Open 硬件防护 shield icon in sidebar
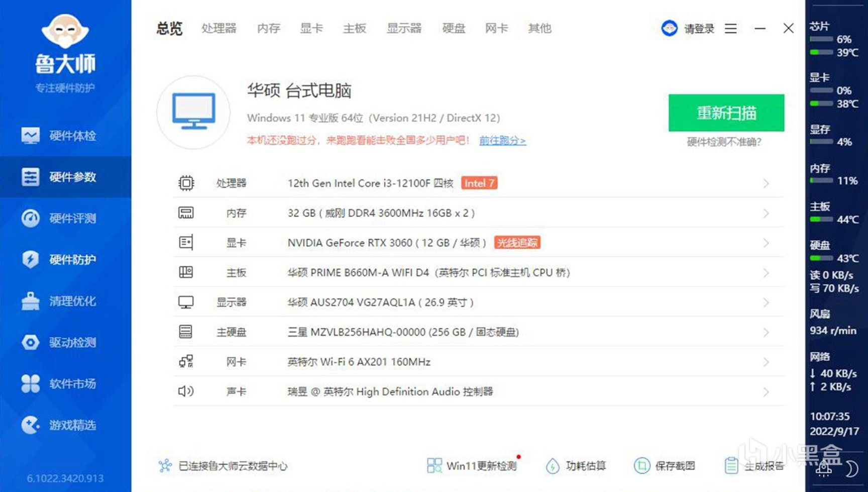 pos(30,259)
